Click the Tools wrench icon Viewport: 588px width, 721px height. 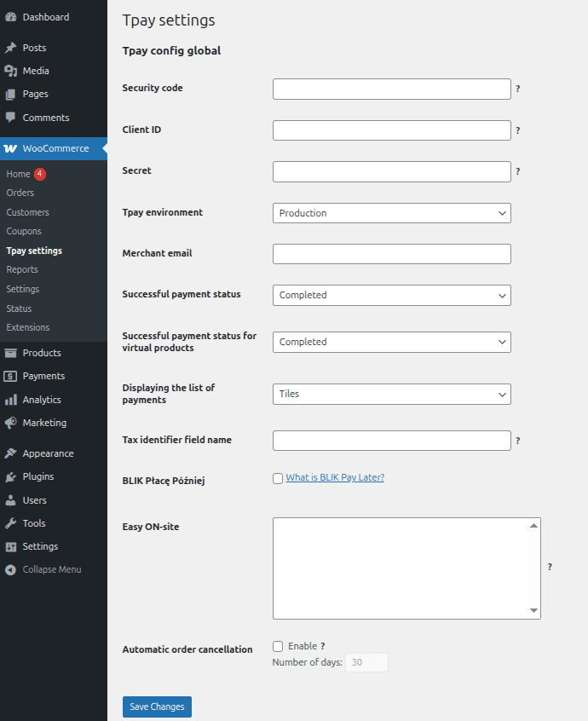click(x=11, y=523)
